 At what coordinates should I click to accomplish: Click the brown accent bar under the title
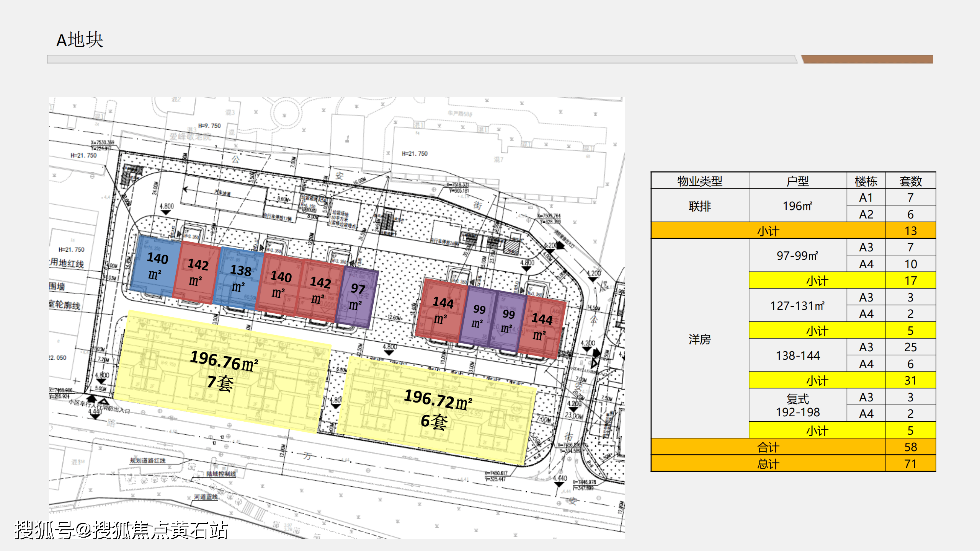pos(867,59)
